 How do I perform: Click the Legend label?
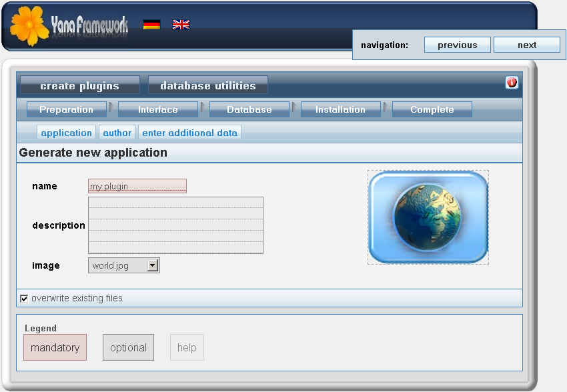[x=41, y=328]
